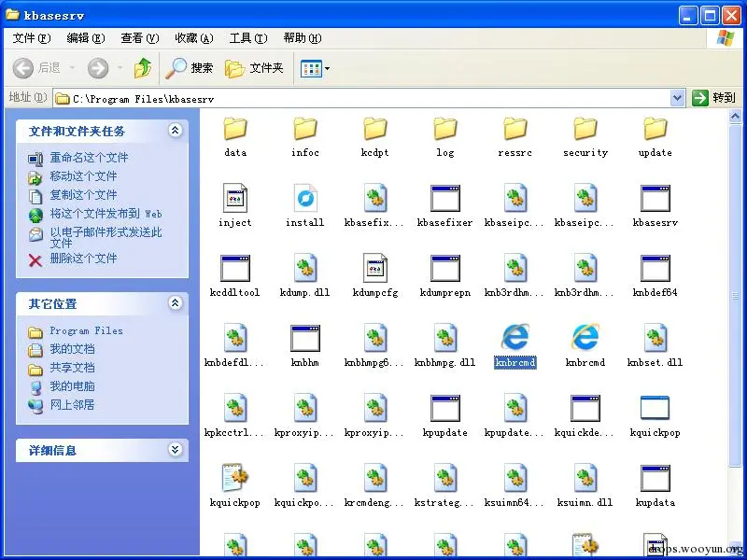Click 以电子邮件形式发送此文件 link

[x=106, y=238]
